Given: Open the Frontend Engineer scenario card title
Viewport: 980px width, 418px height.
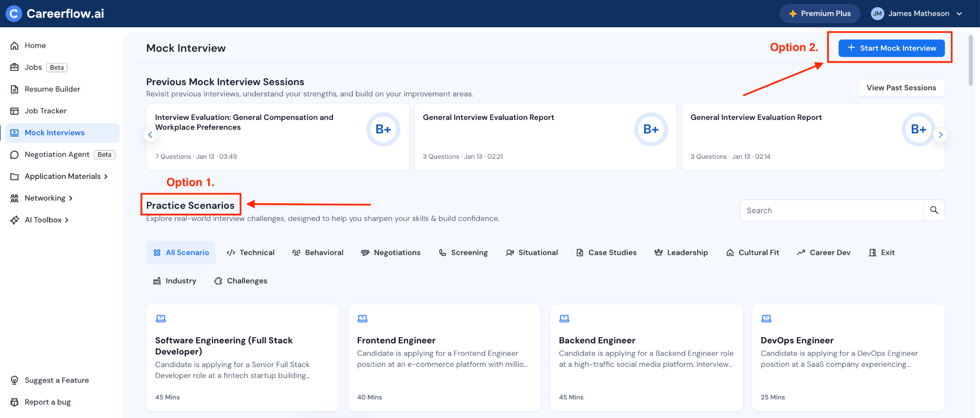Looking at the screenshot, I should (396, 340).
